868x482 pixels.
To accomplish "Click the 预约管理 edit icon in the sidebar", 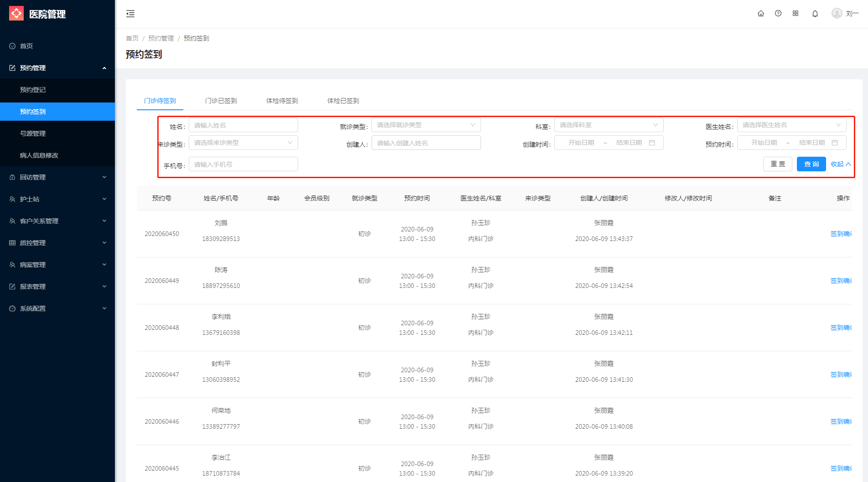I will point(12,68).
